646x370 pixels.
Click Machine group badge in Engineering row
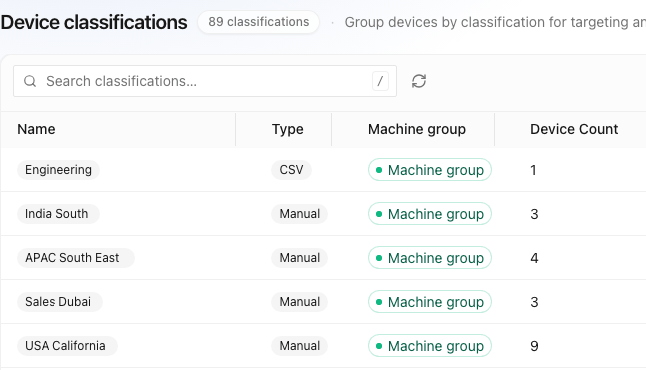[x=430, y=170]
